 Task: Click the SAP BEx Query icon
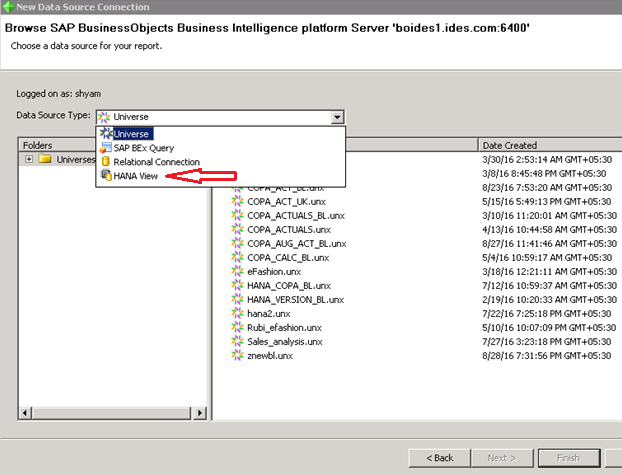[x=105, y=148]
